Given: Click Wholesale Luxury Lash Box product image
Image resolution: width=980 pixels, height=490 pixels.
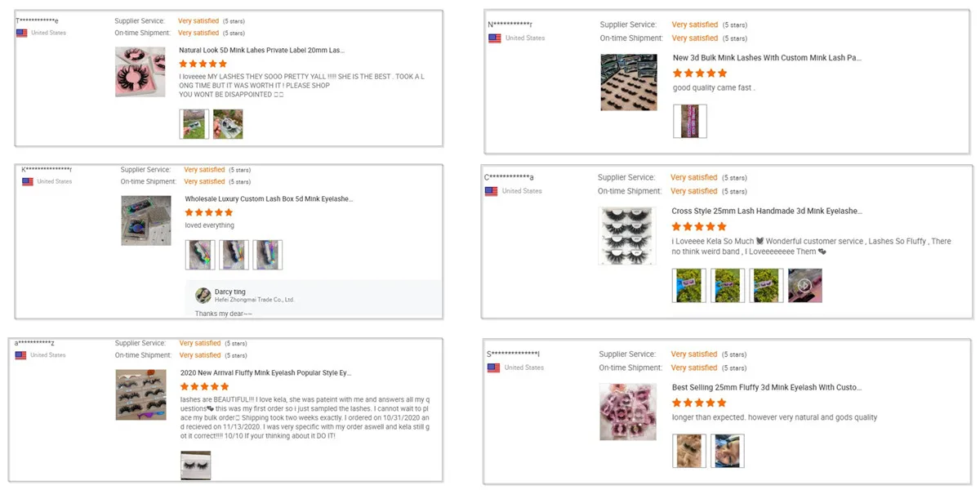Looking at the screenshot, I should point(146,220).
